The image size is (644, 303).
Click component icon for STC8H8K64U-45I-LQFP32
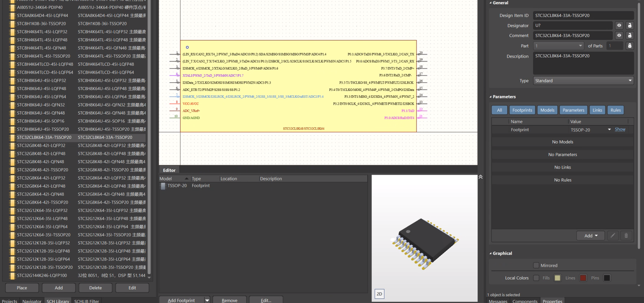click(12, 80)
